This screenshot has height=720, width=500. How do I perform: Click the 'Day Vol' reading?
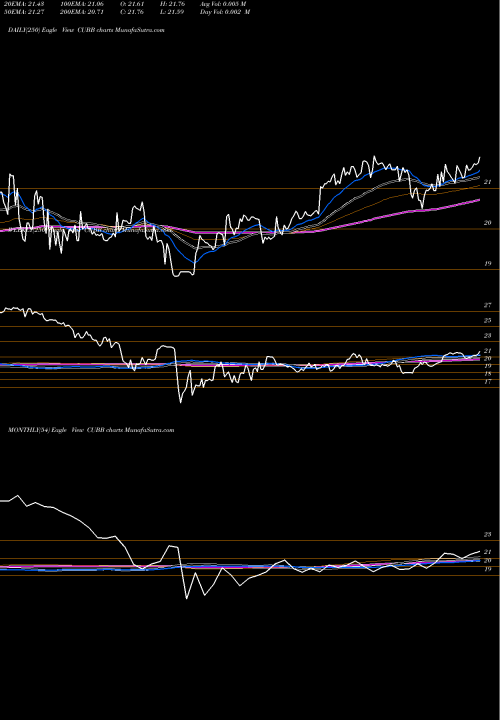click(x=225, y=12)
